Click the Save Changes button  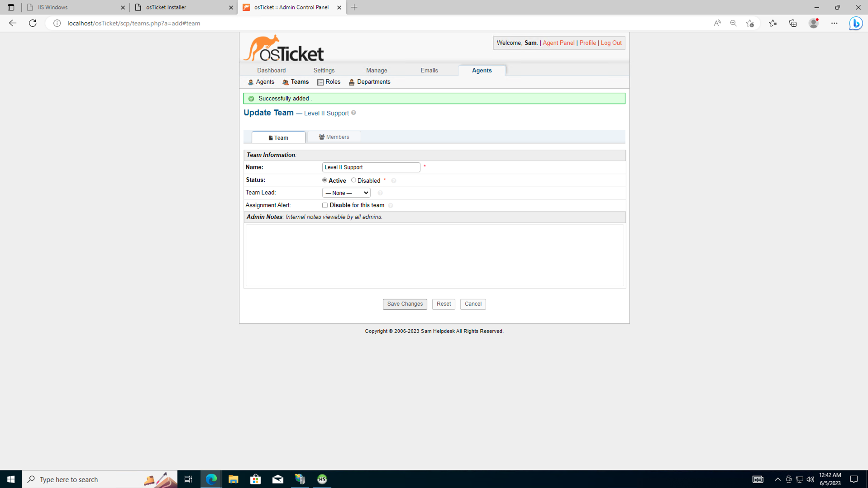404,304
